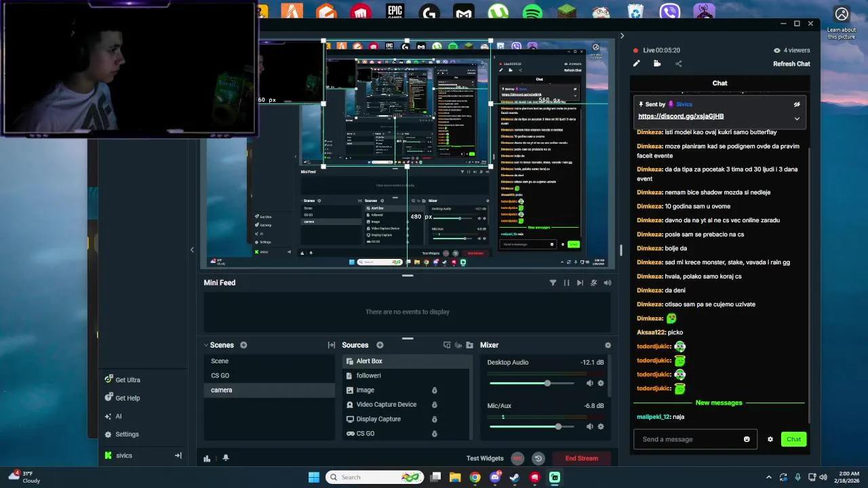This screenshot has width=868, height=488.
Task: Toggle lock on Image source
Action: pos(435,390)
